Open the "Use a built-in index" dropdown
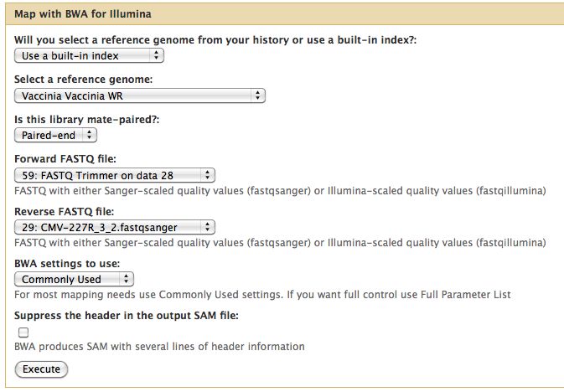Screen dimensions: 564x392 [x=89, y=55]
